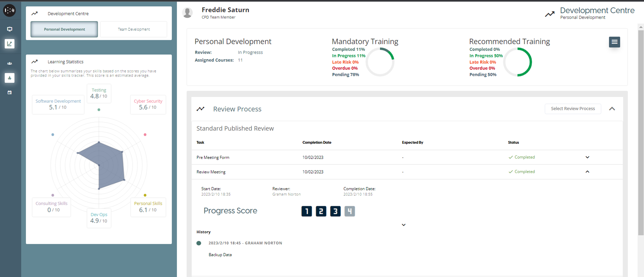Click Freddie Saturn's profile avatar
This screenshot has height=277, width=644.
[187, 12]
